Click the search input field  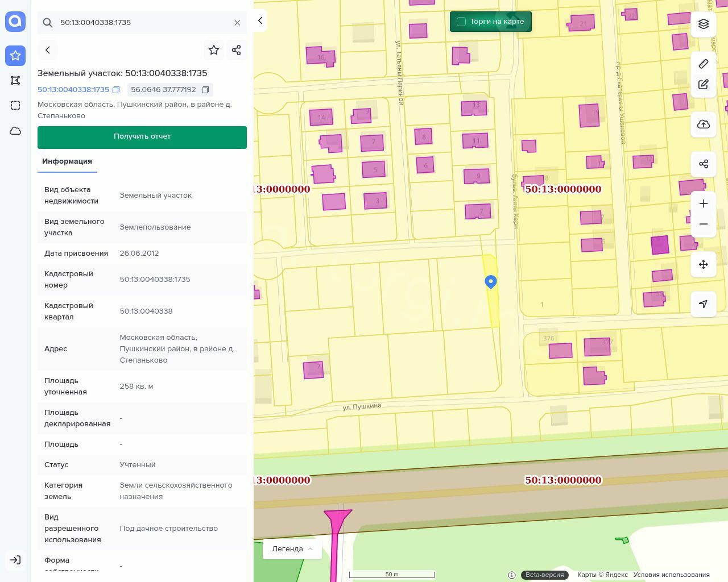[x=142, y=23]
